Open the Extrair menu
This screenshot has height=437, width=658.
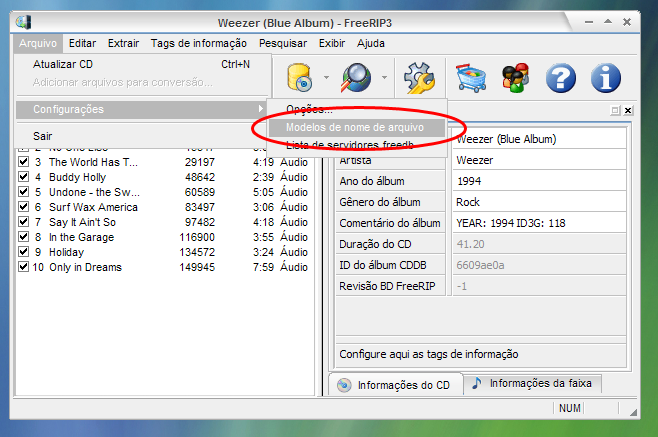point(123,43)
